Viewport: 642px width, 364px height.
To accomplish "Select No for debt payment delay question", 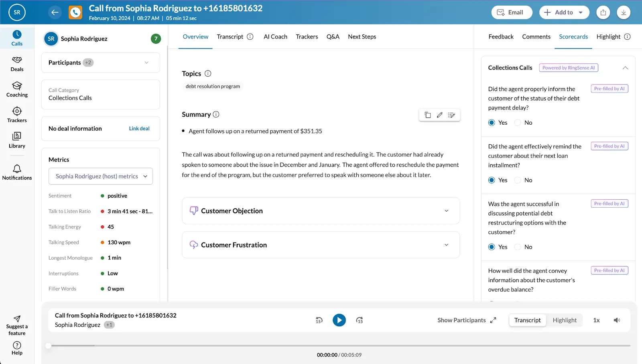I will [x=518, y=123].
